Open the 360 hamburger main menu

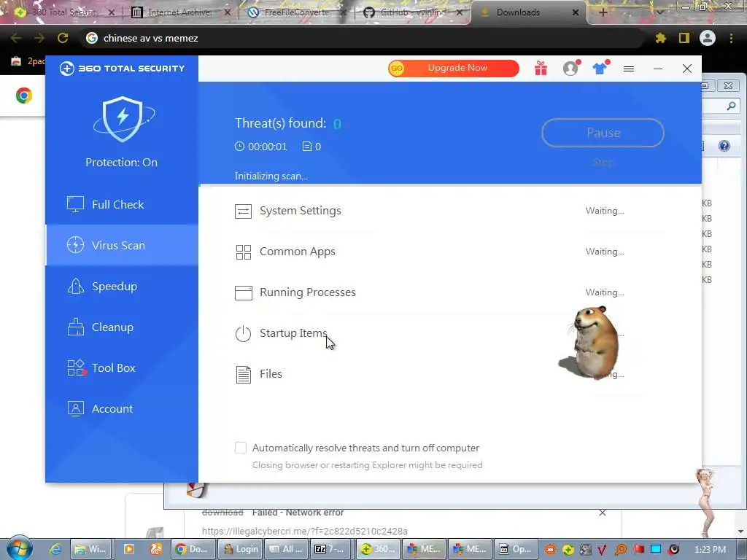click(x=629, y=69)
